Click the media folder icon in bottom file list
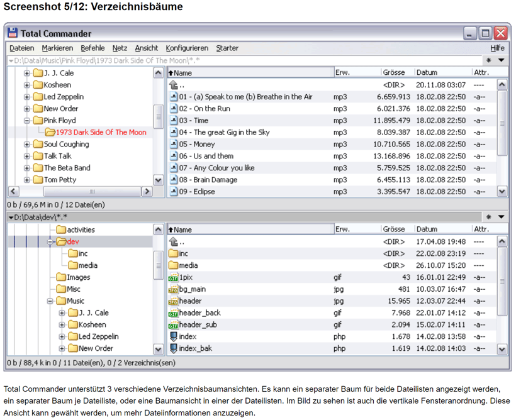 click(x=174, y=265)
